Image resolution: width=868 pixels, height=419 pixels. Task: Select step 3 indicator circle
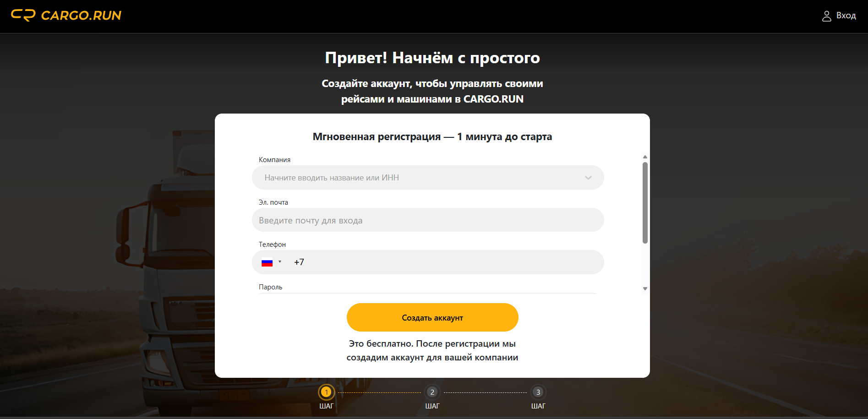tap(538, 392)
